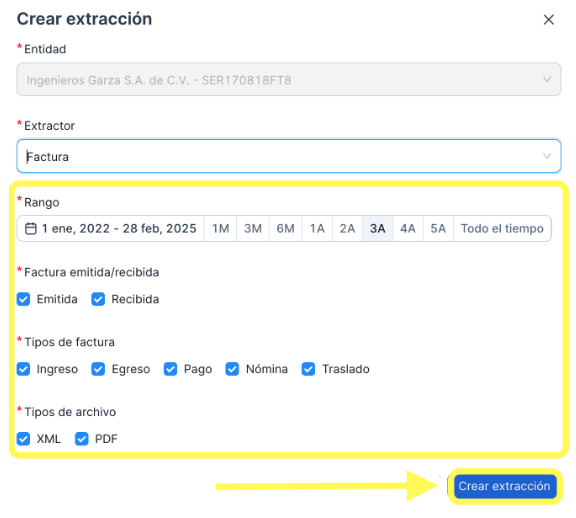Close the Crear extracción dialog

click(x=548, y=19)
